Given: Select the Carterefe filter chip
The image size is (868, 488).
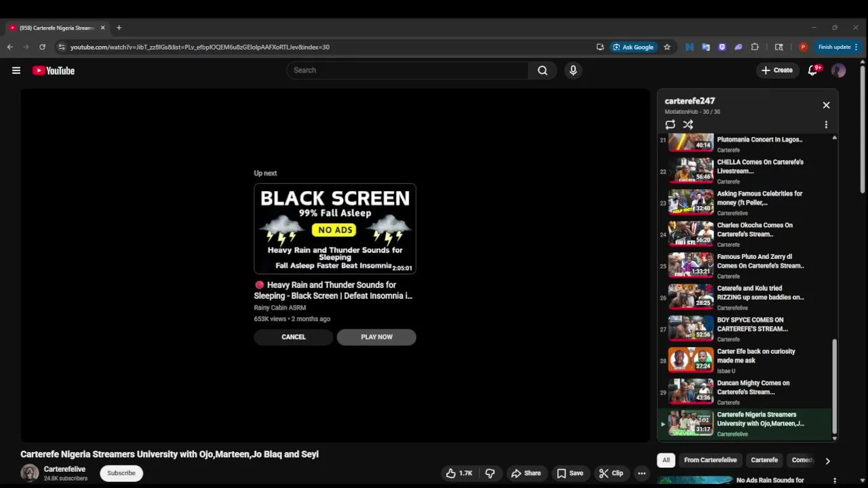Looking at the screenshot, I should 764,460.
